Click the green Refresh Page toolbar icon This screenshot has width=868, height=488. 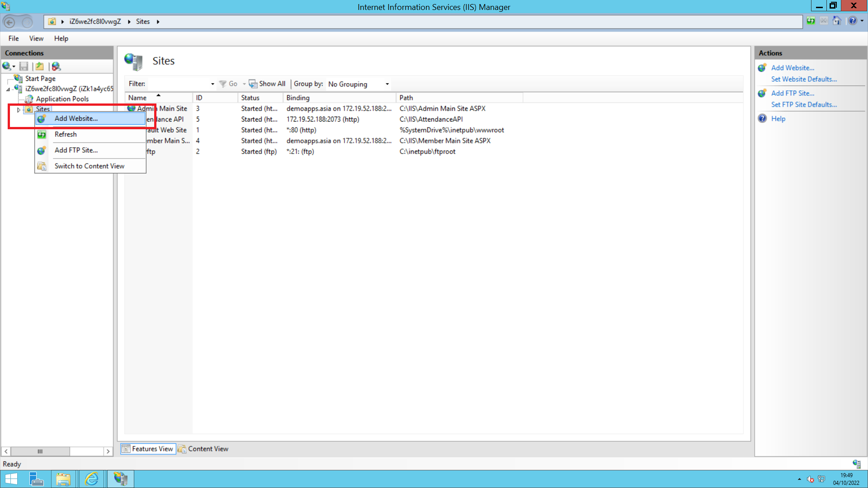point(811,21)
